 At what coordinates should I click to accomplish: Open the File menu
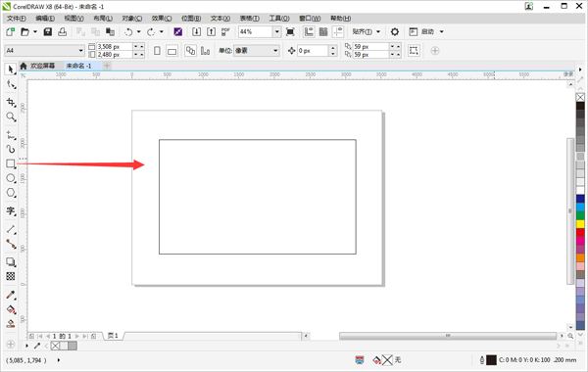(16, 19)
